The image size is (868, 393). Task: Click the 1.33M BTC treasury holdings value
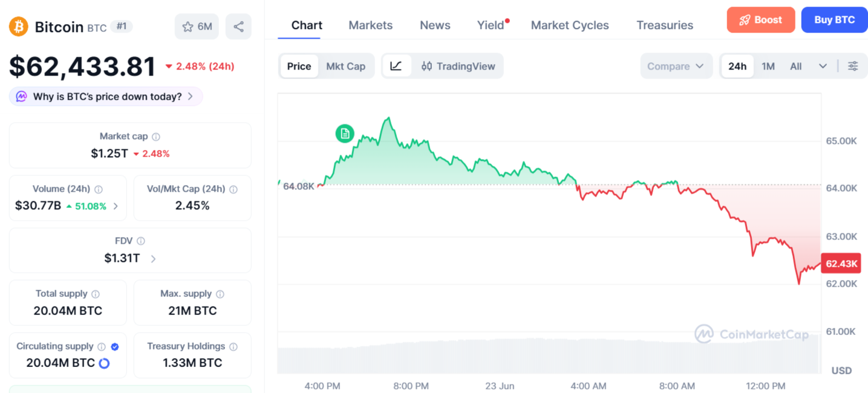[x=192, y=363]
